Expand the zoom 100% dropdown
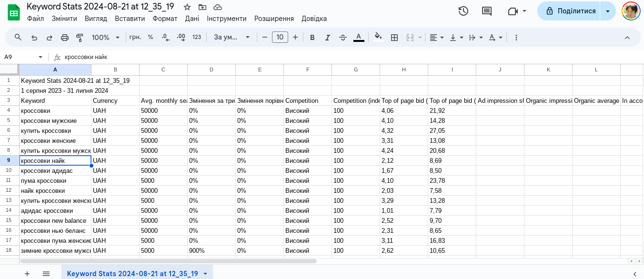 pyautogui.click(x=106, y=38)
